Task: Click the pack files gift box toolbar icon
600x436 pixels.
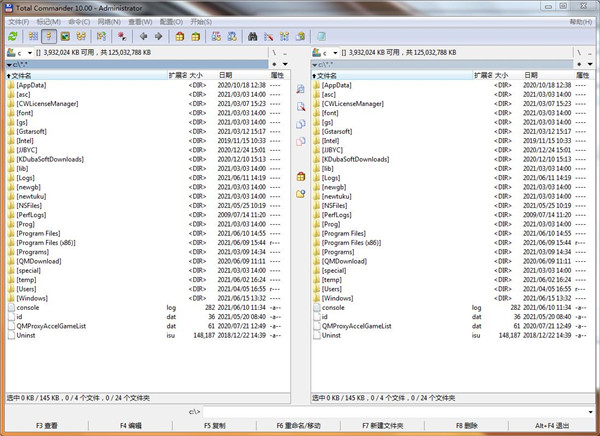Action: click(178, 36)
